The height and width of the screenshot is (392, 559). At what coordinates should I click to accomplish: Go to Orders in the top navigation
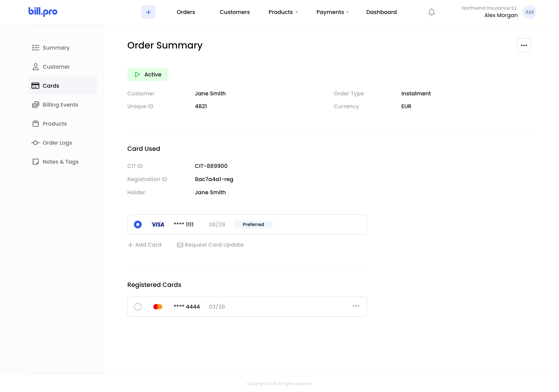click(x=186, y=12)
